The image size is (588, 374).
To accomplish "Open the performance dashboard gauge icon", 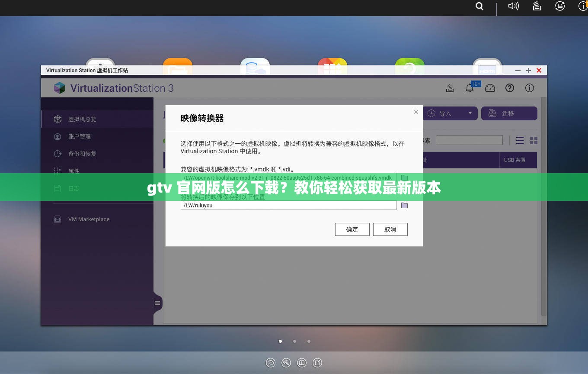I will pyautogui.click(x=490, y=88).
